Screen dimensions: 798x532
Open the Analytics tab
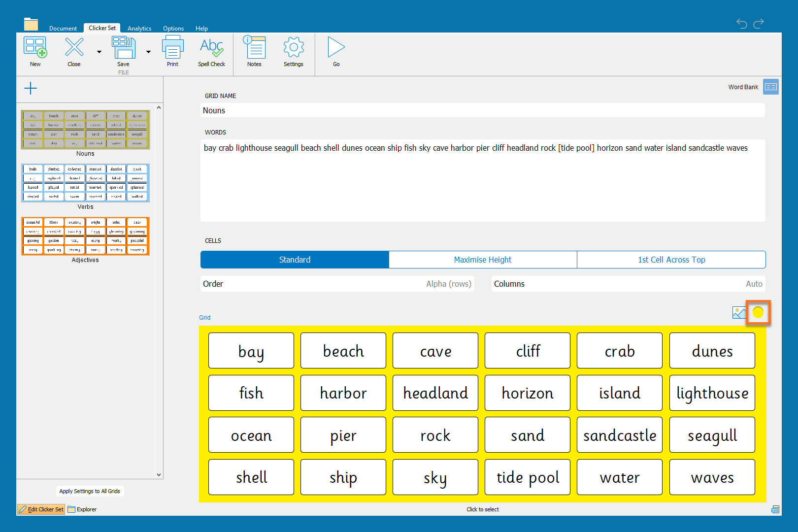139,29
